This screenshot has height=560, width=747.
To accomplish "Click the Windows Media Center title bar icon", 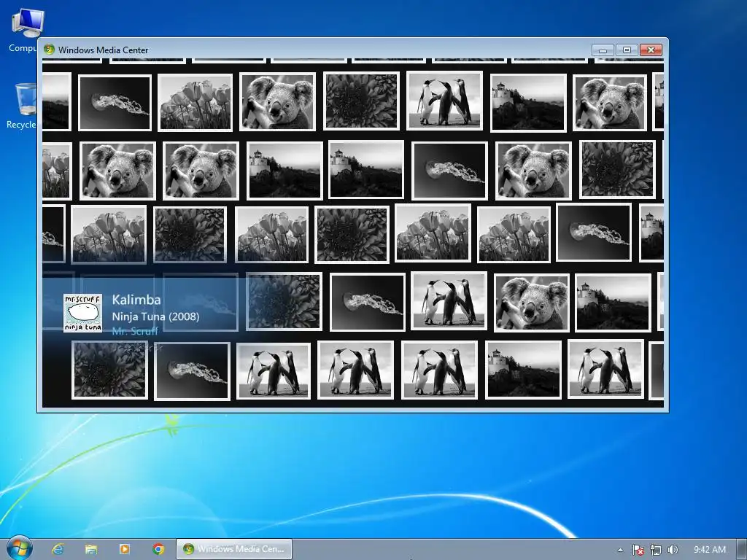I will point(49,50).
